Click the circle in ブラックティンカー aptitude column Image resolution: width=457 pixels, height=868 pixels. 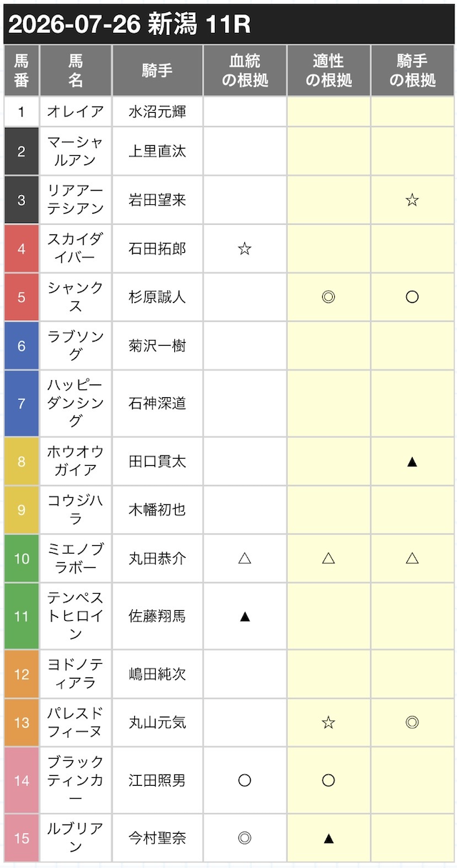pos(328,780)
